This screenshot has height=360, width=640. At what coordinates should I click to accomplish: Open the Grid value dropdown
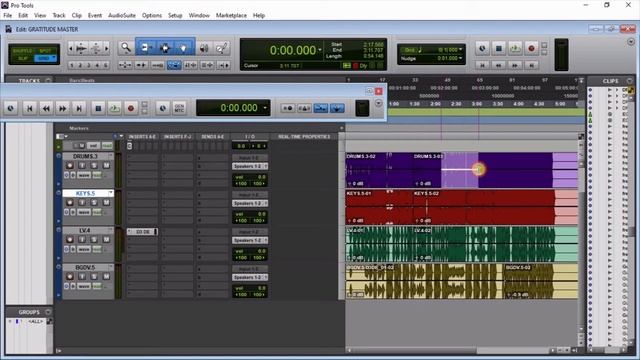pyautogui.click(x=461, y=49)
